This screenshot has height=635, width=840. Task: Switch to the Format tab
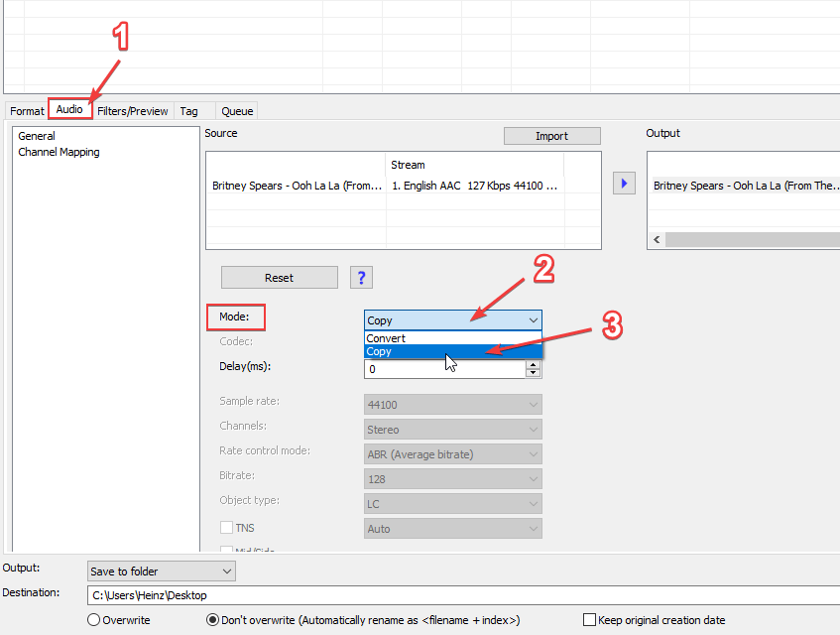tap(27, 111)
